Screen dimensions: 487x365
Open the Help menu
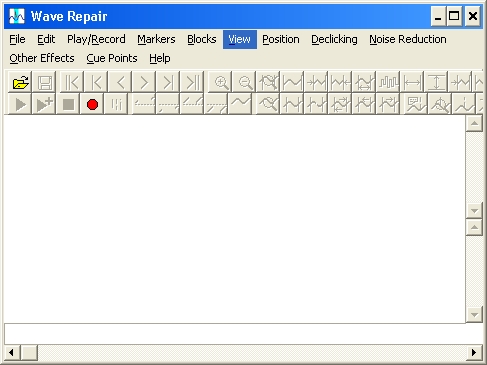point(160,58)
